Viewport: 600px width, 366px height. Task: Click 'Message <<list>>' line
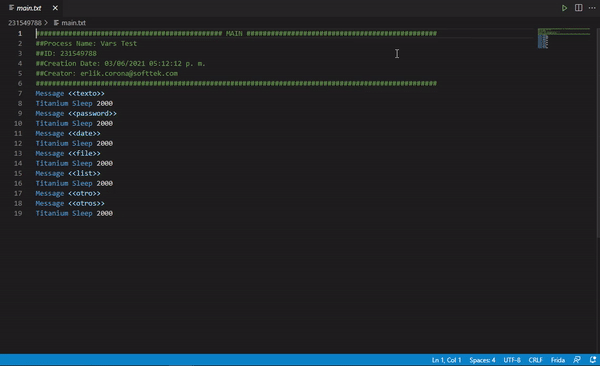pos(68,173)
